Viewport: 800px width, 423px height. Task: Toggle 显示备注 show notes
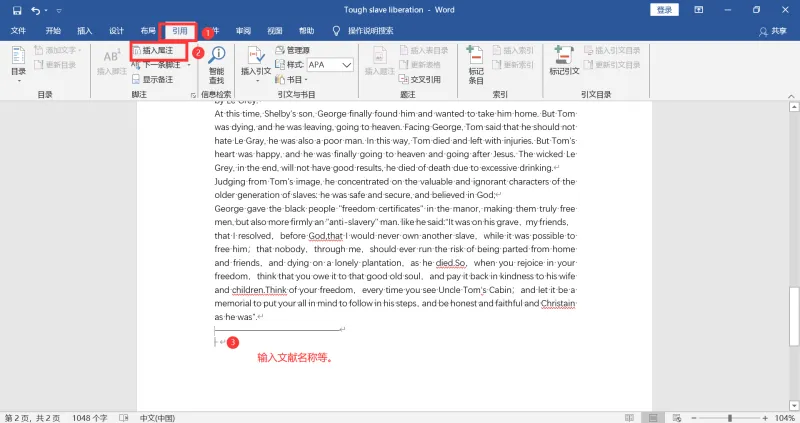click(x=153, y=80)
